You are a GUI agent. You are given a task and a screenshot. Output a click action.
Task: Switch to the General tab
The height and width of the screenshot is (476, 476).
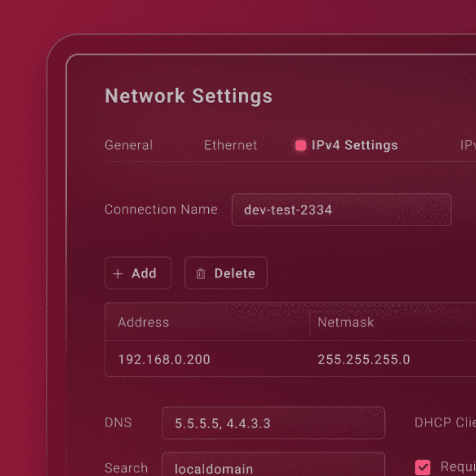click(x=129, y=145)
